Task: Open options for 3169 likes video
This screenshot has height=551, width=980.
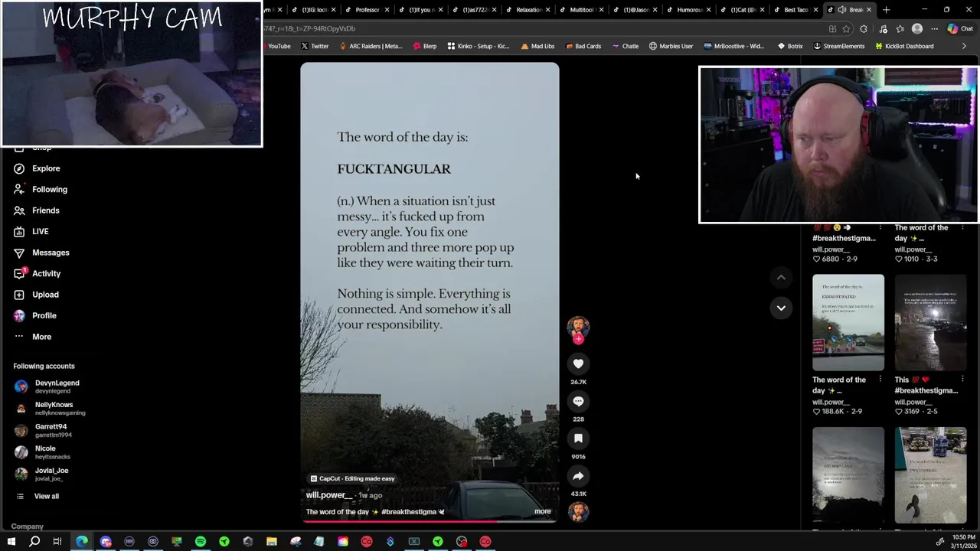Action: pos(962,380)
